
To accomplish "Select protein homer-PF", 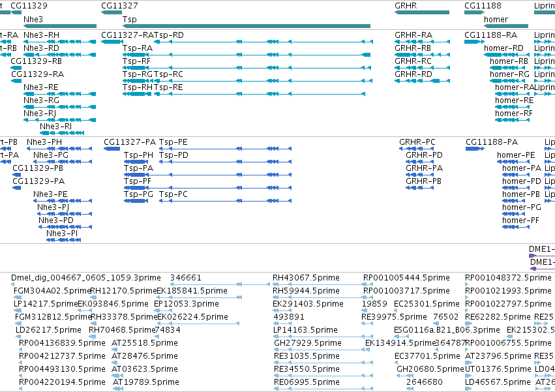I will (516, 227).
